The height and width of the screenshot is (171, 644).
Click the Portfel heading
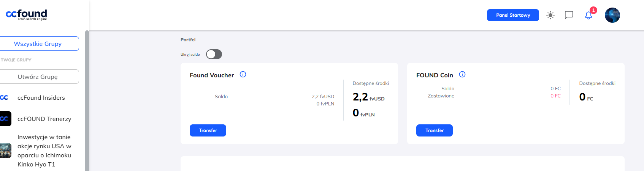[x=188, y=40]
